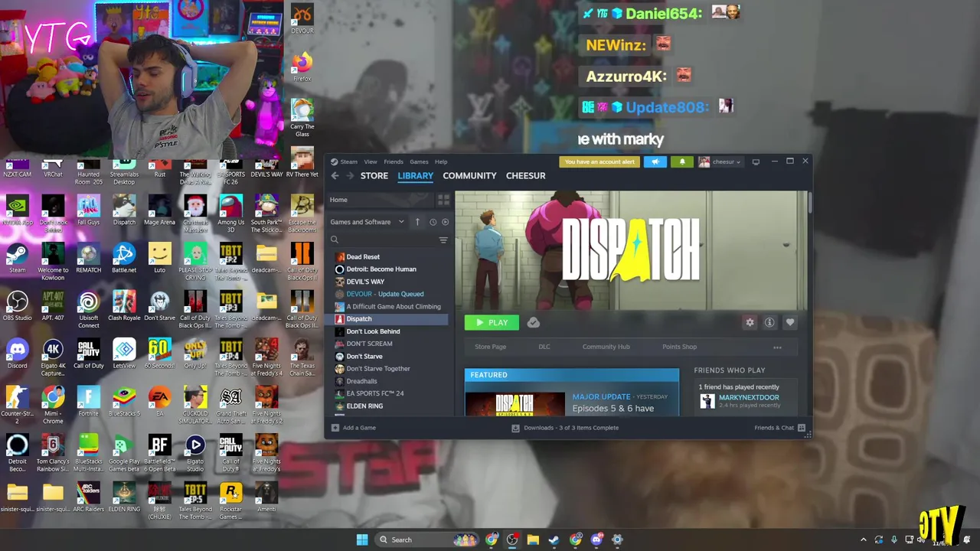Open Steam announcements megaphone icon
The image size is (980, 551).
click(x=655, y=161)
